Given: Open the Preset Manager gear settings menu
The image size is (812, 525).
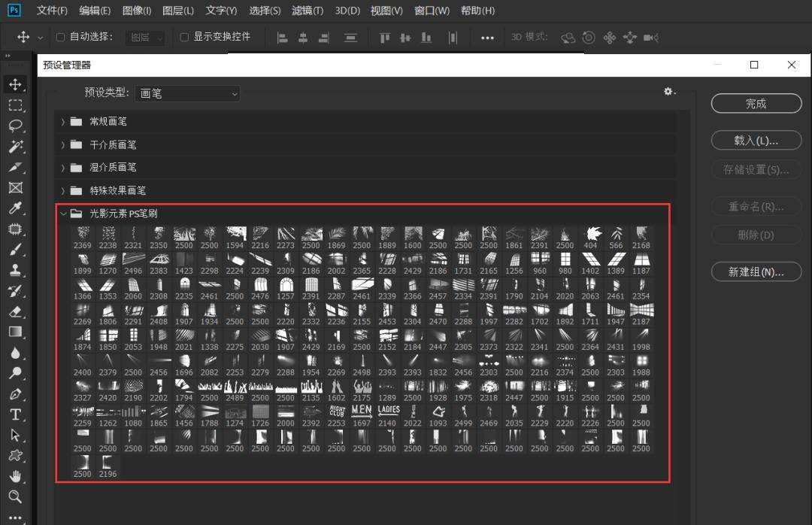Looking at the screenshot, I should [668, 91].
